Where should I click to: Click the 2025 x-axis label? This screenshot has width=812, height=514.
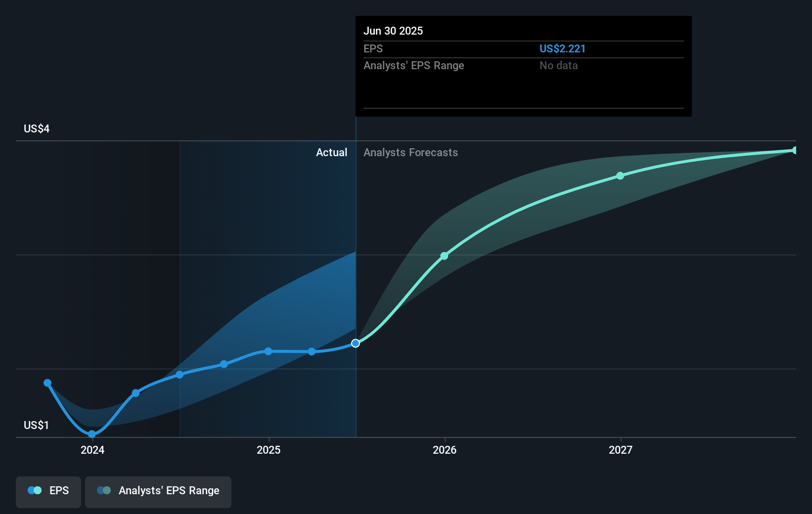[269, 450]
